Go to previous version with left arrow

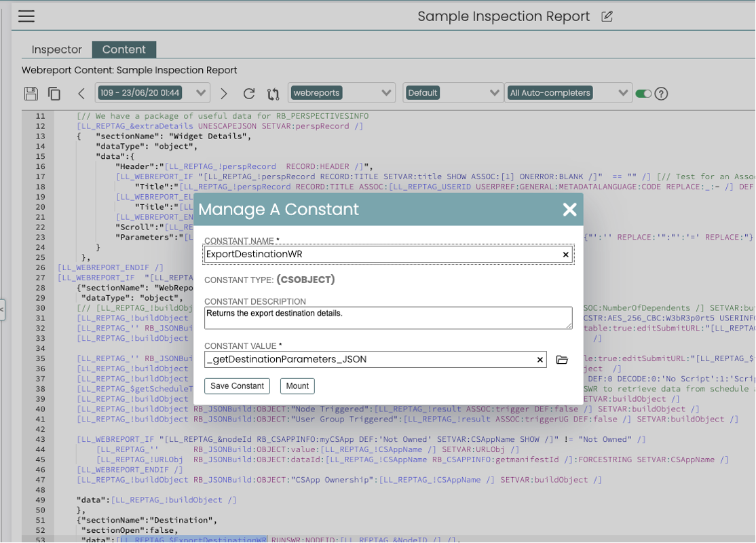pyautogui.click(x=81, y=94)
